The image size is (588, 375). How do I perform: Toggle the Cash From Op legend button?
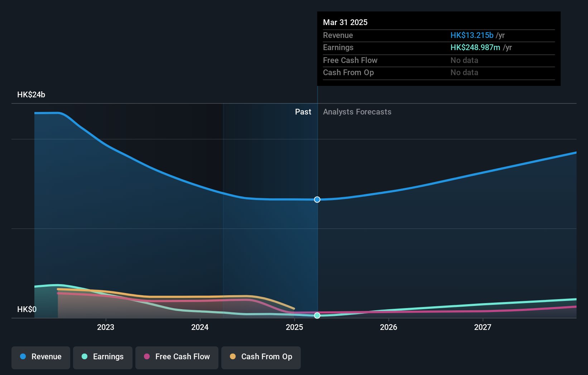[261, 357]
